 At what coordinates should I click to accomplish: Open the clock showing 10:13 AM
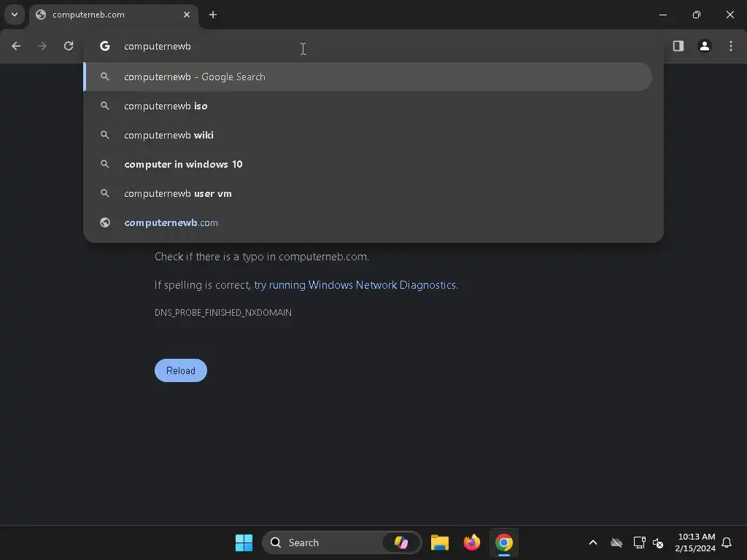tap(695, 542)
